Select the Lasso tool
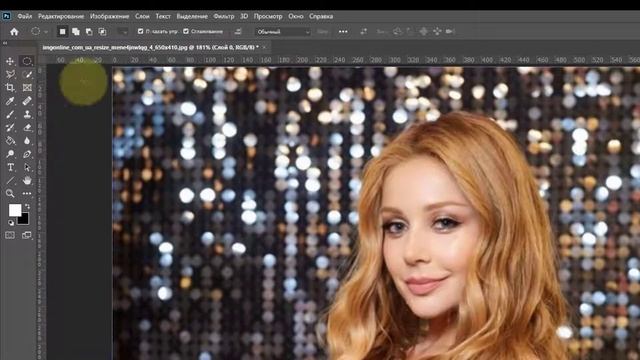Viewport: 640px width, 360px height. [10, 74]
